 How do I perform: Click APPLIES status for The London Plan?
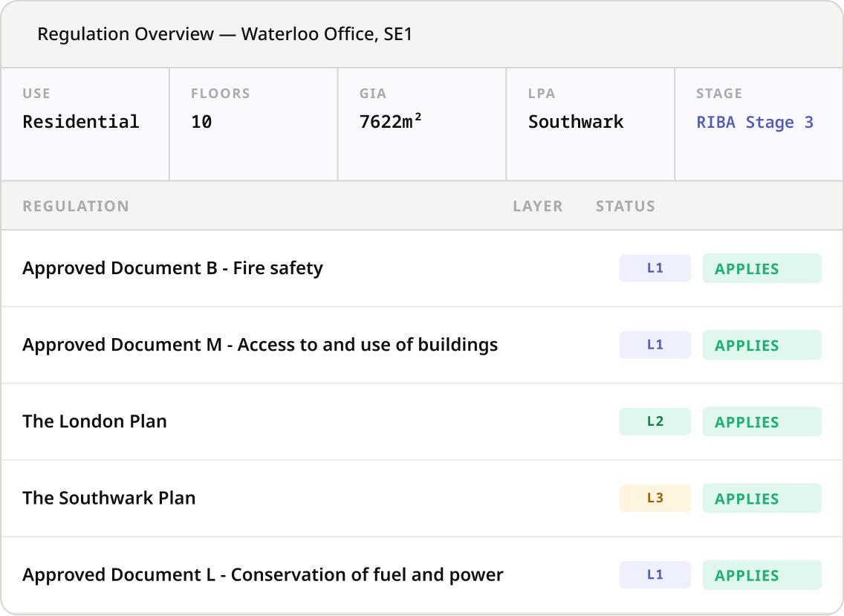pyautogui.click(x=762, y=421)
